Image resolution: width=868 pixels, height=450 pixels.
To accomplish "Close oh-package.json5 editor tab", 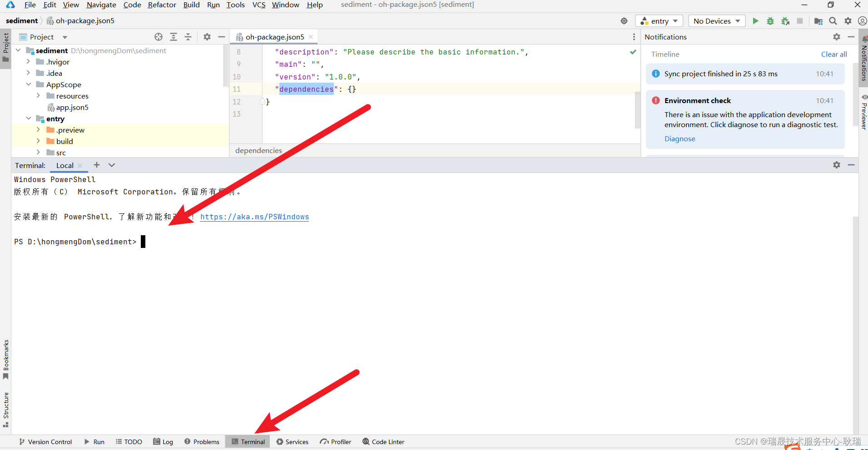I will click(x=311, y=37).
